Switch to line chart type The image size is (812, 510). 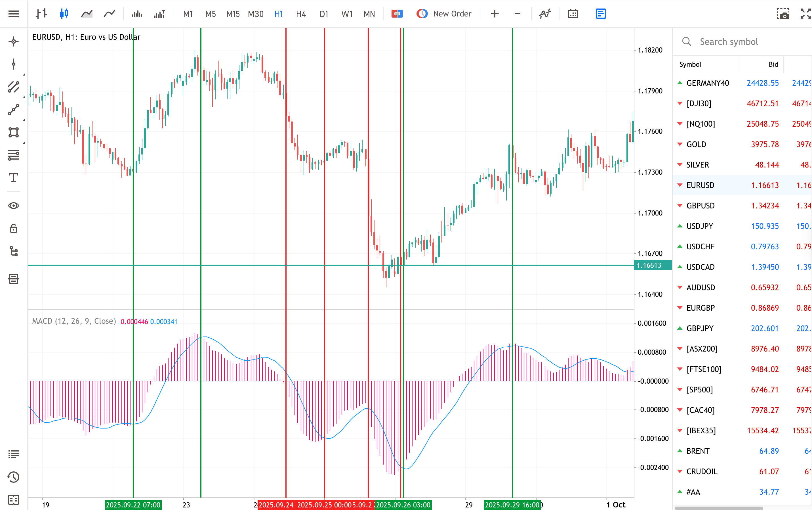[110, 14]
